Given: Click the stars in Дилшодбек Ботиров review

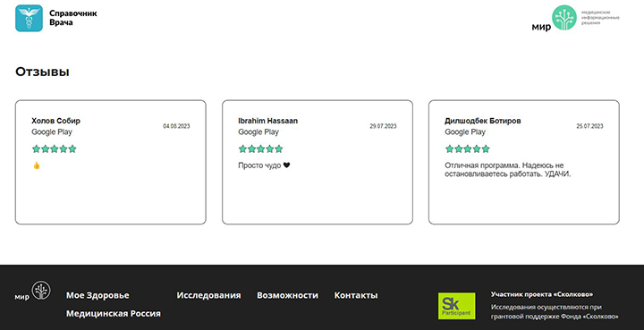Looking at the screenshot, I should click(x=468, y=148).
